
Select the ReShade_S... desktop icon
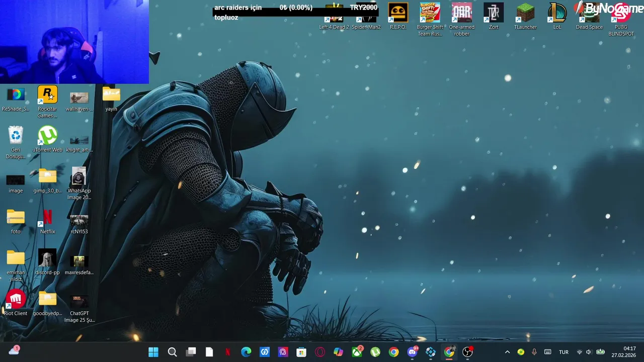(x=16, y=99)
